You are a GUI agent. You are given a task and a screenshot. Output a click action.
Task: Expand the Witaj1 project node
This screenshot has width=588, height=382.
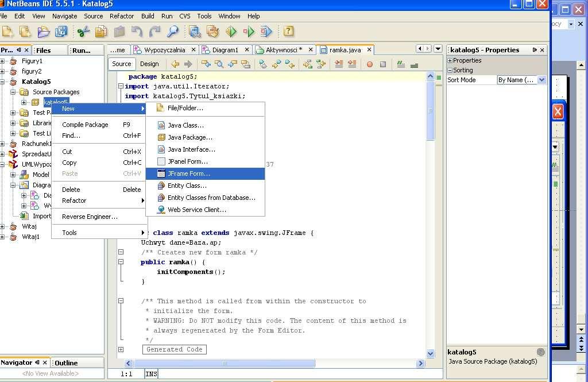[2, 237]
